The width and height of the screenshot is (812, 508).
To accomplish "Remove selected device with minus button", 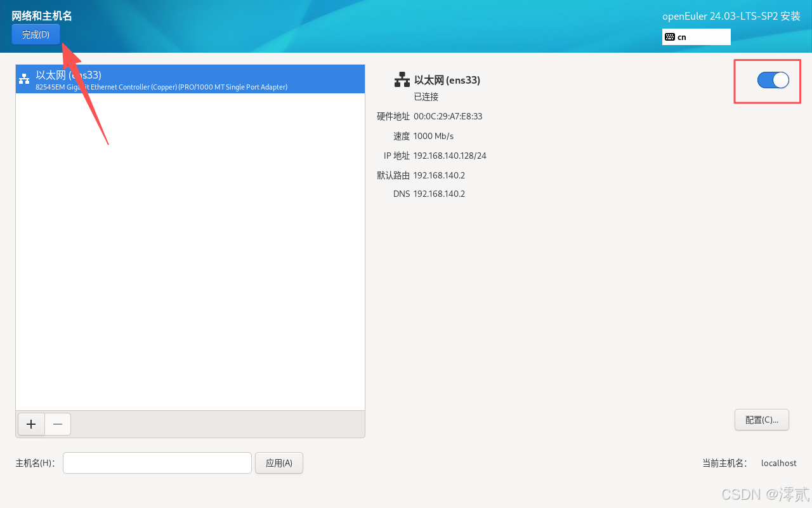I will click(58, 424).
